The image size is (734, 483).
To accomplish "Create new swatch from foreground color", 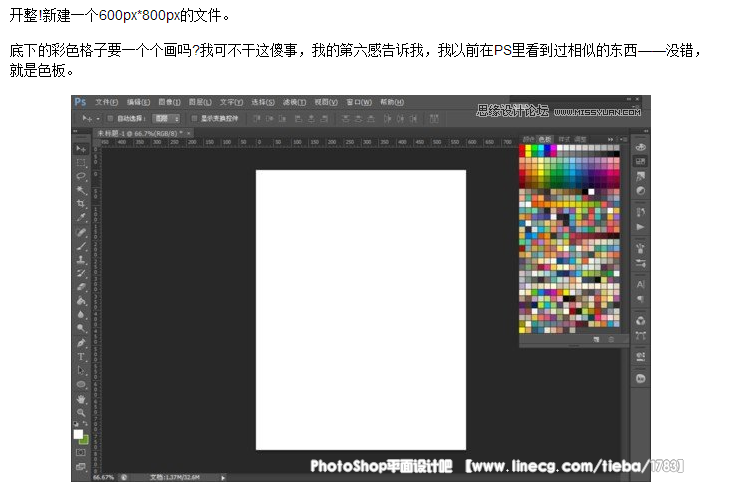I will pyautogui.click(x=596, y=339).
